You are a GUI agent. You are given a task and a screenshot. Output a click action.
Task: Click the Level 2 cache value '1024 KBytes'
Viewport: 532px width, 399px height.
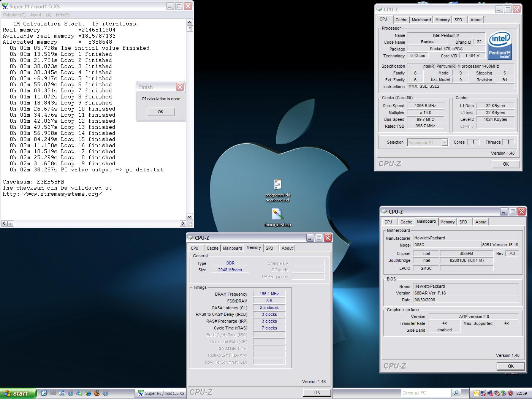[496, 119]
